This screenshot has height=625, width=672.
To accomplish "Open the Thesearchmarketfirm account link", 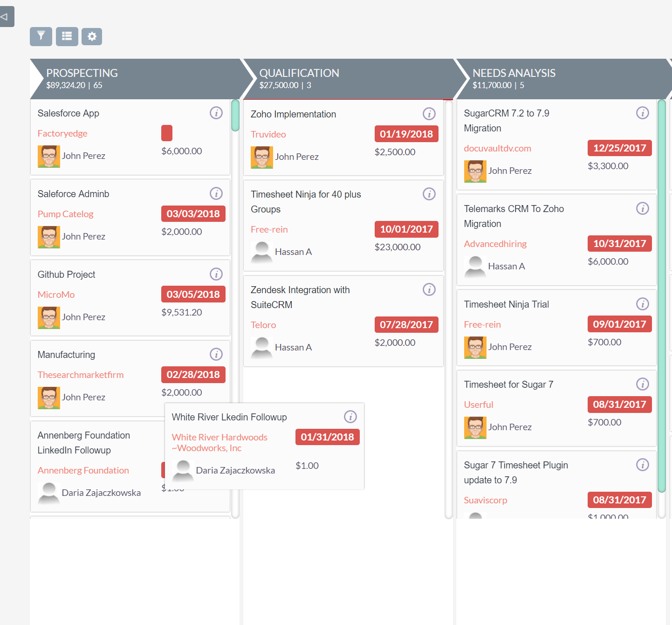I will pos(81,375).
